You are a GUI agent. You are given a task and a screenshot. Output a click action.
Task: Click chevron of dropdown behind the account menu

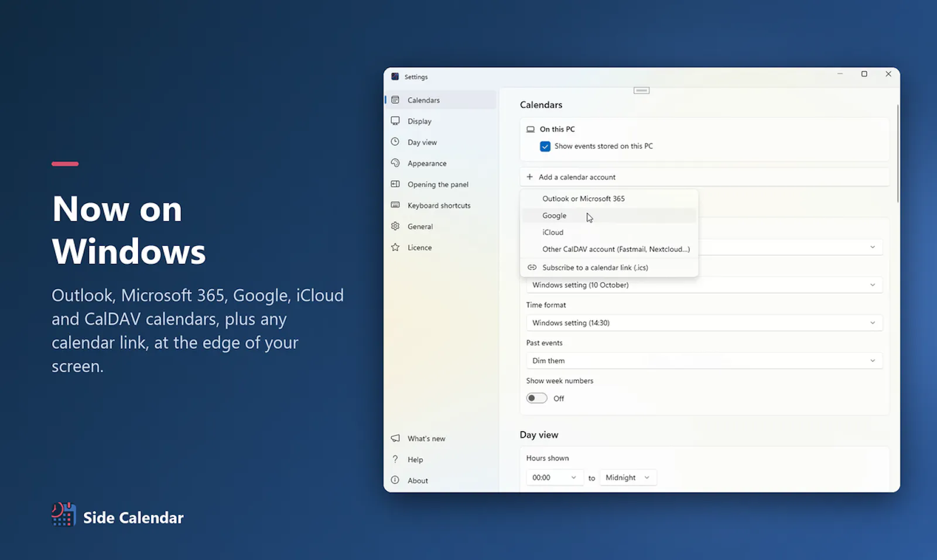click(873, 247)
